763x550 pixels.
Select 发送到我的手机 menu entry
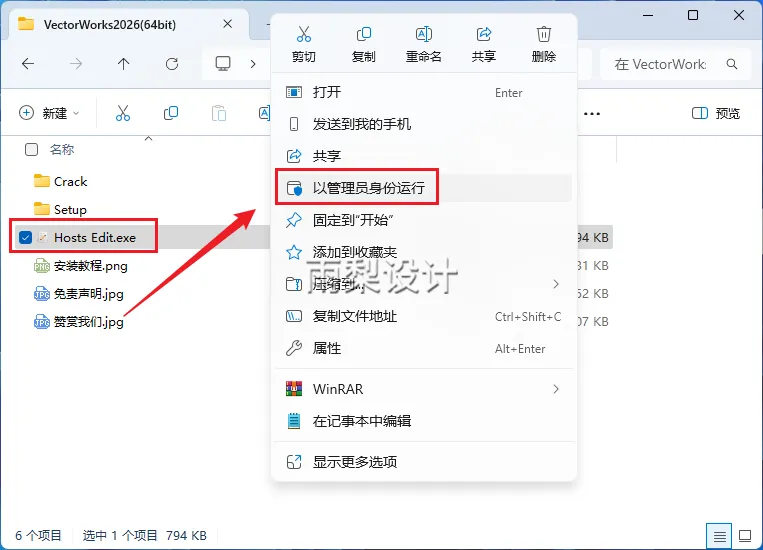coord(423,124)
